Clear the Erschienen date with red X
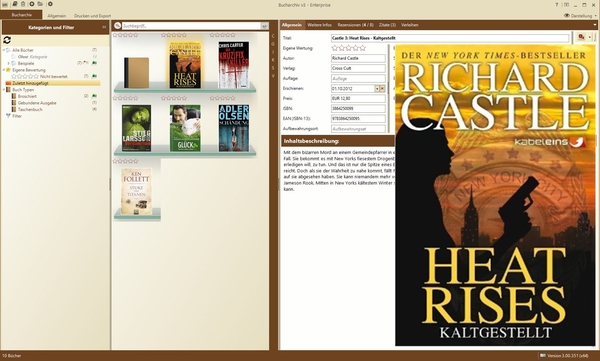Viewport: 600px width, 361px height. 382,88
